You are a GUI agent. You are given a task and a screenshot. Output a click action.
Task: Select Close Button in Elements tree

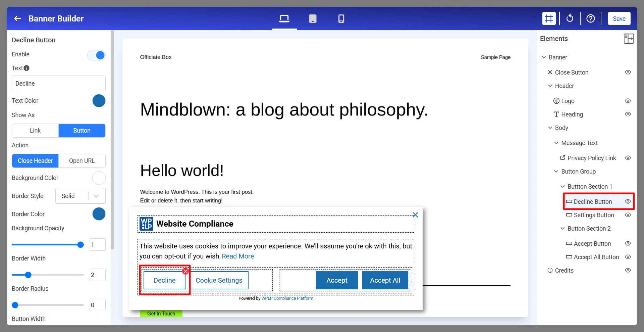tap(572, 73)
